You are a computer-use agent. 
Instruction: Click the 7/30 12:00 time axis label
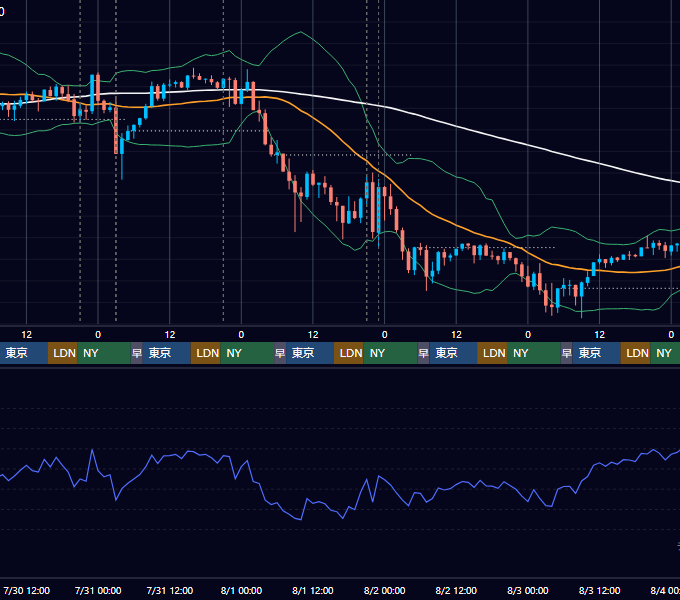click(26, 590)
